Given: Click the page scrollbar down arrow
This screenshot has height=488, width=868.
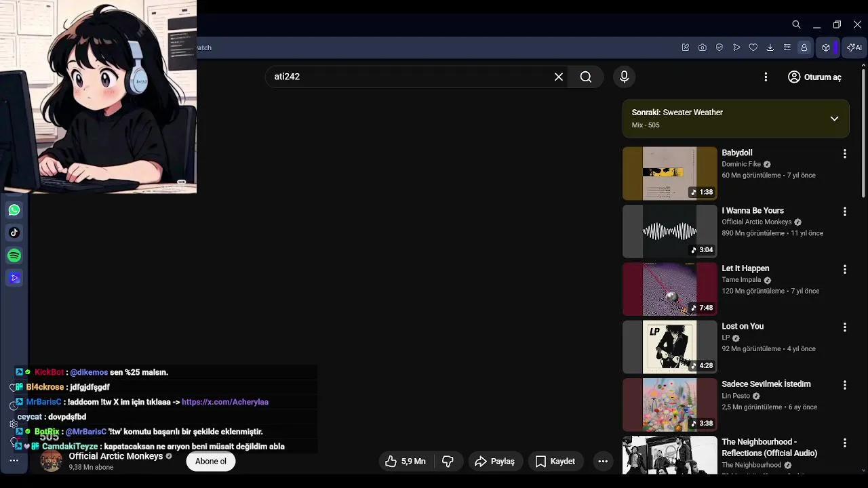Looking at the screenshot, I should tap(863, 470).
